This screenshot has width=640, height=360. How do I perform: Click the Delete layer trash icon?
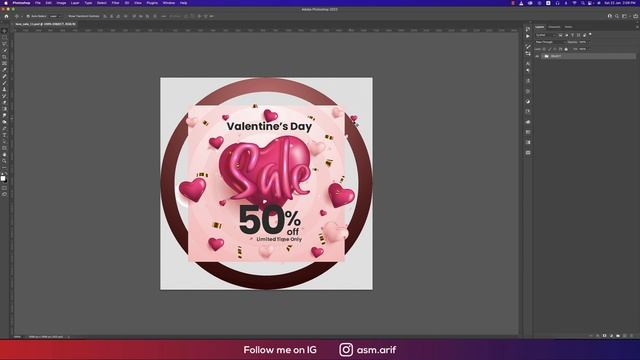pos(632,336)
